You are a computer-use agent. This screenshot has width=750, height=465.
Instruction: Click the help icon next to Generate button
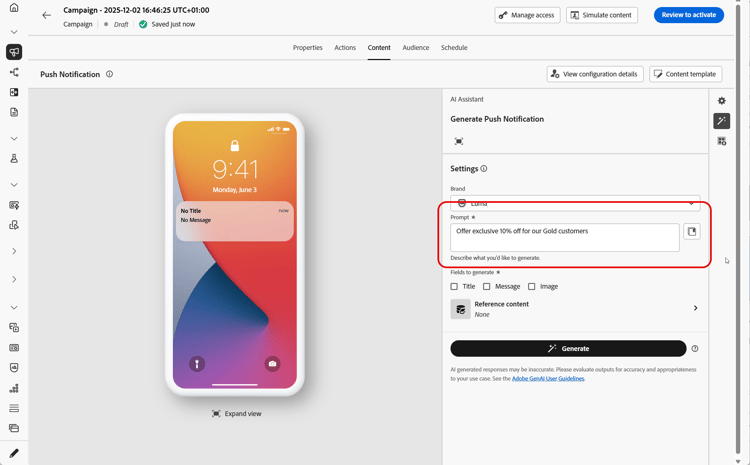point(695,349)
